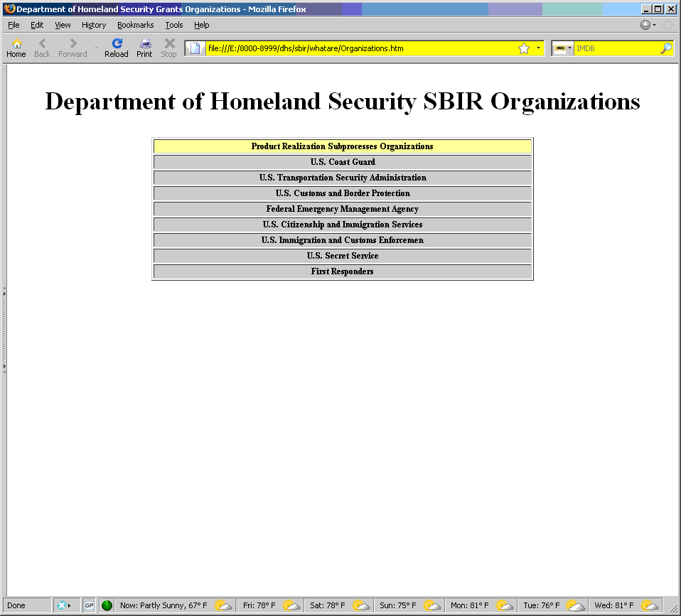Open U.S. Immigration and Customs Enforcemen entry
The image size is (681, 616).
[342, 240]
